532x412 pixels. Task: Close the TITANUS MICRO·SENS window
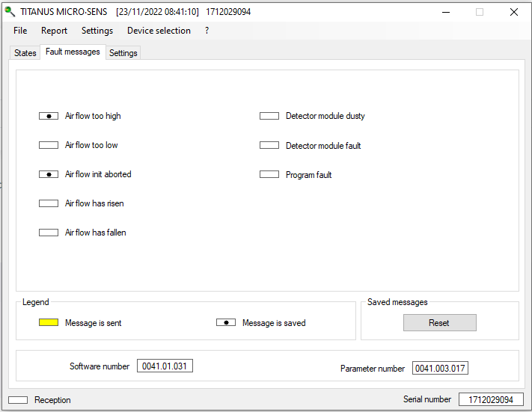(514, 12)
